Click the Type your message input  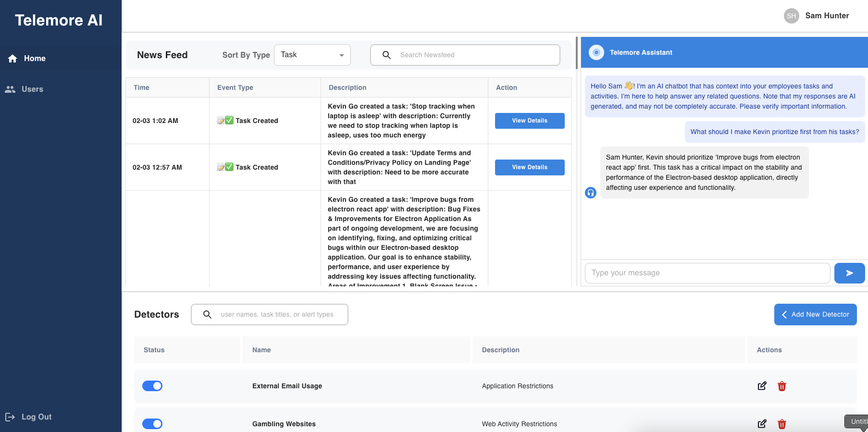pos(707,273)
